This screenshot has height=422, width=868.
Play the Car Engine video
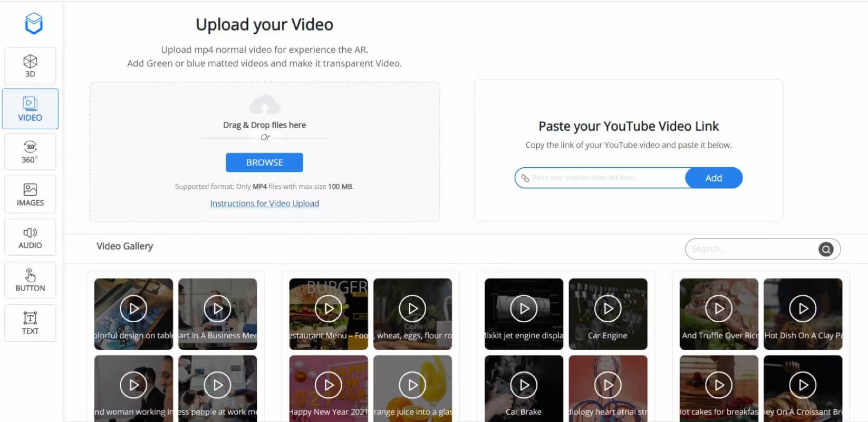[x=608, y=309]
